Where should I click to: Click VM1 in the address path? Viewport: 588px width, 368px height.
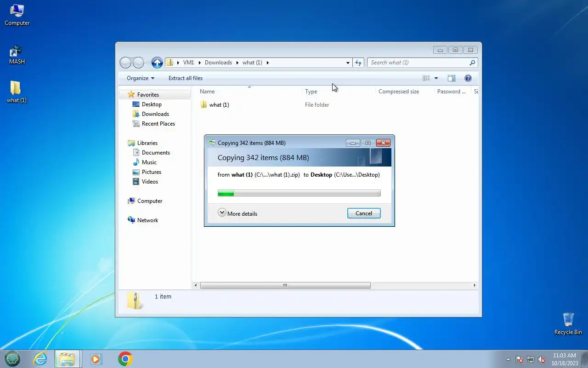(x=188, y=63)
